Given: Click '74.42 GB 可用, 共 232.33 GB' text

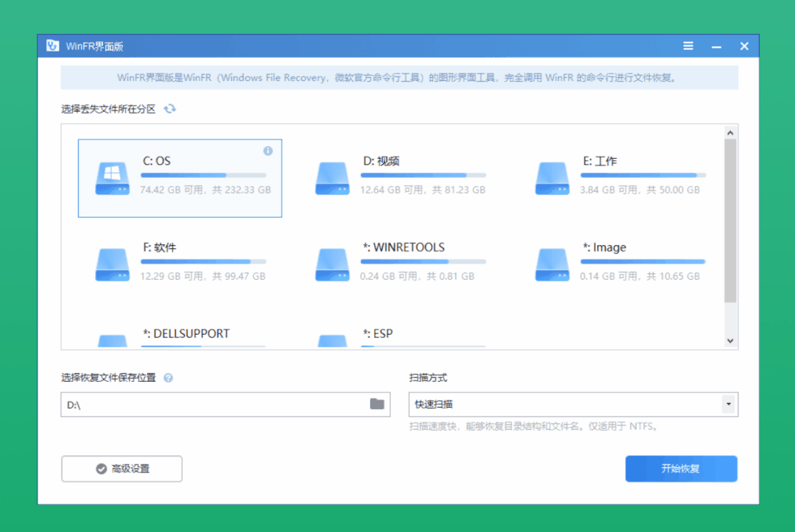Looking at the screenshot, I should pyautogui.click(x=205, y=190).
